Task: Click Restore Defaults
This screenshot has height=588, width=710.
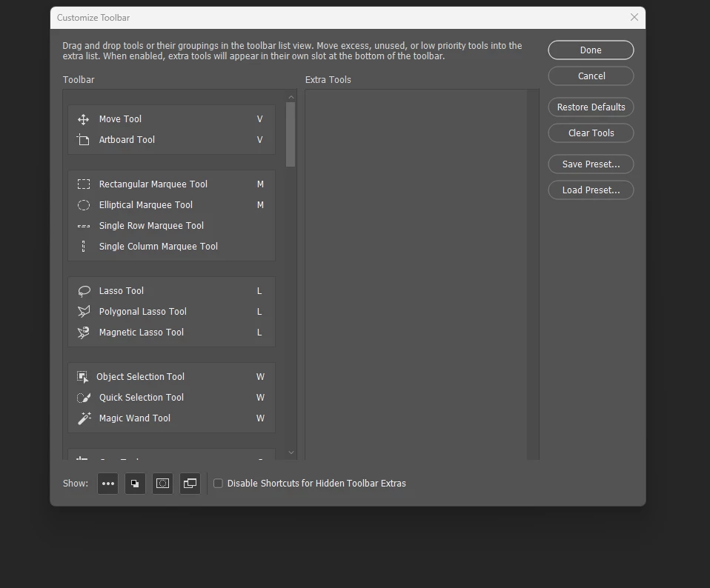Action: (x=591, y=107)
